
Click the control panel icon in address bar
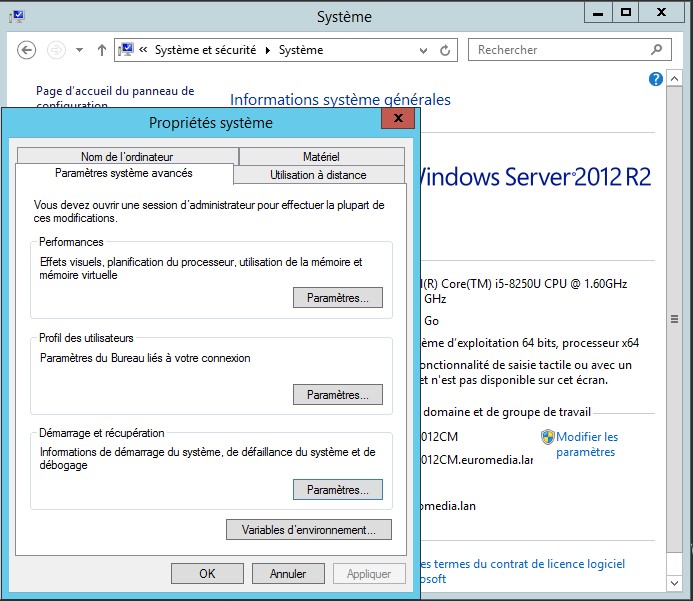126,49
